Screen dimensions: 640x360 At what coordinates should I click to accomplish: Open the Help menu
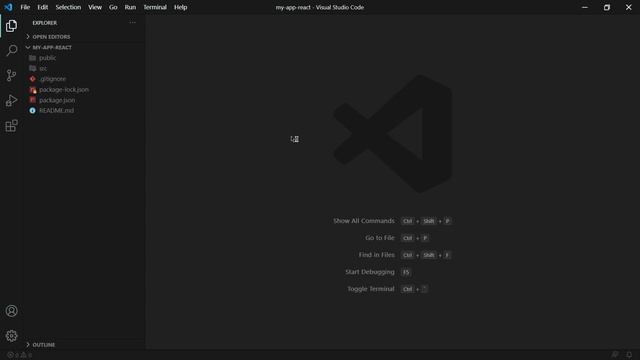(x=180, y=7)
